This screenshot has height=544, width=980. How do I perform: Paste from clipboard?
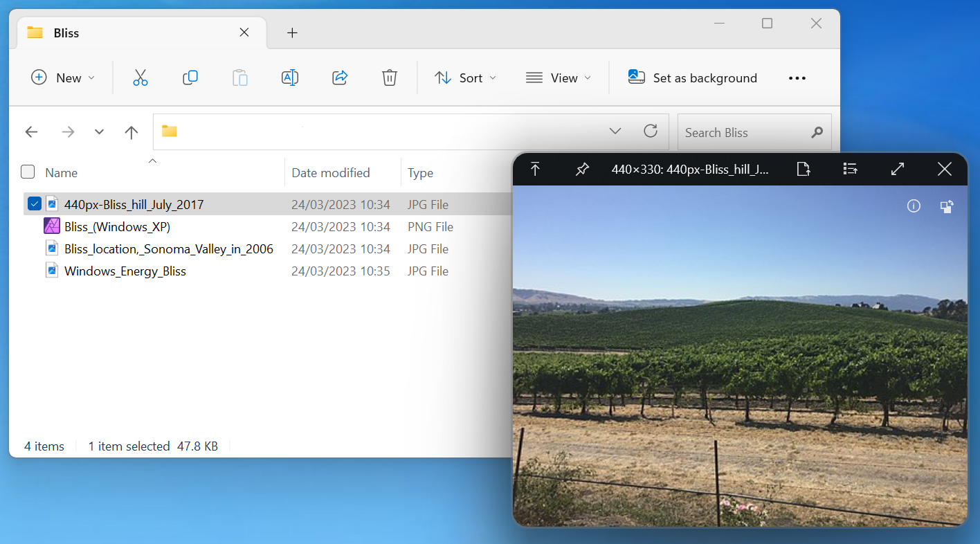(x=240, y=78)
